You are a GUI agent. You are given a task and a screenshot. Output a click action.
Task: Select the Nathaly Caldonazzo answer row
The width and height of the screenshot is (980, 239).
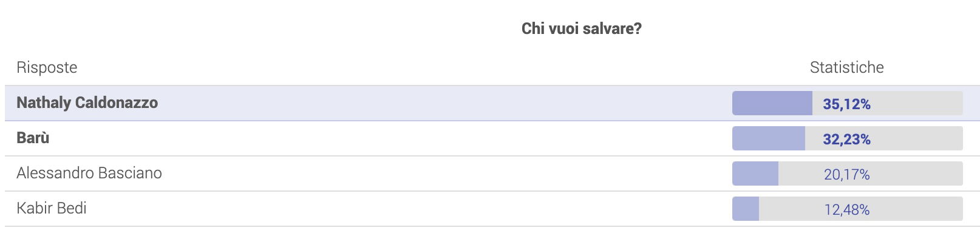(x=492, y=103)
